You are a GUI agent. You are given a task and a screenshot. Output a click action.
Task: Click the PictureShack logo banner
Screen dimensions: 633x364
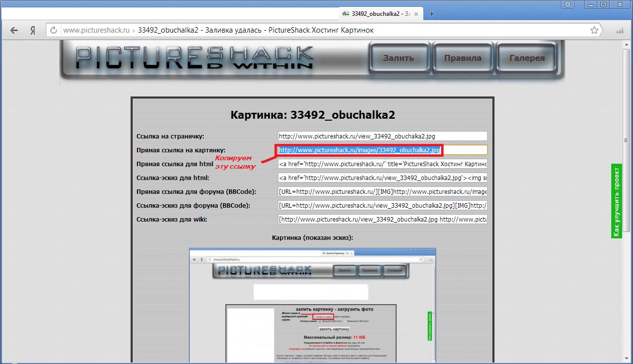pos(195,58)
